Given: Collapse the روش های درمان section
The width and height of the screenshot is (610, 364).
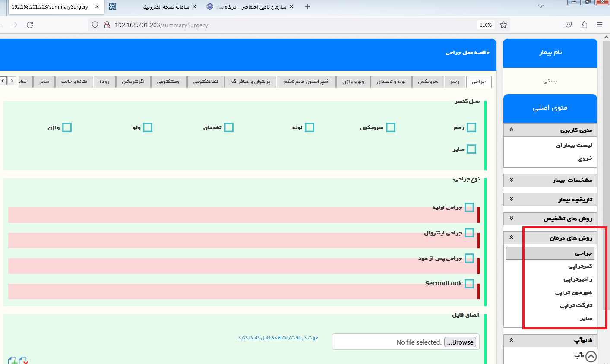Looking at the screenshot, I should point(550,238).
